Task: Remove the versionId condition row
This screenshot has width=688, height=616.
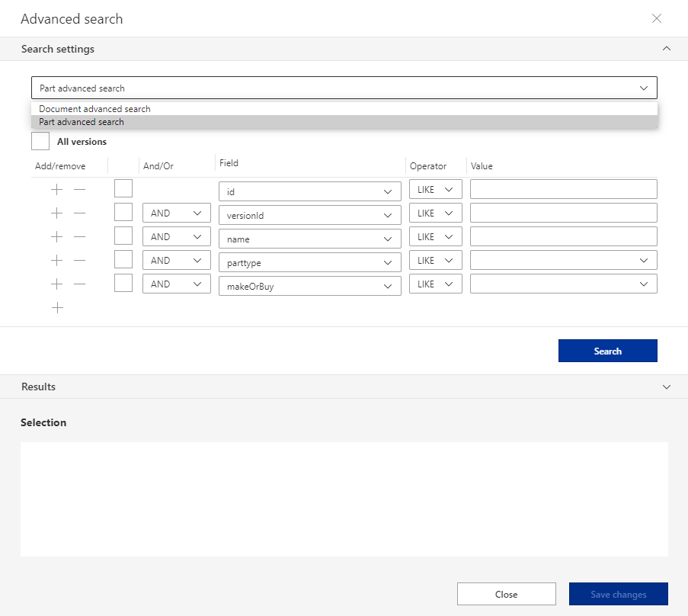Action: (x=78, y=213)
